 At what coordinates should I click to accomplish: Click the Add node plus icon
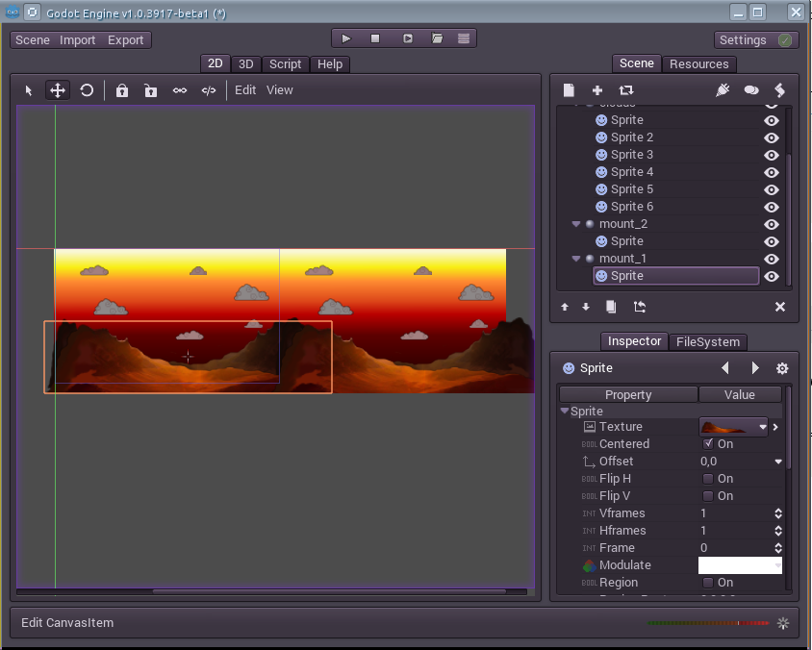596,90
